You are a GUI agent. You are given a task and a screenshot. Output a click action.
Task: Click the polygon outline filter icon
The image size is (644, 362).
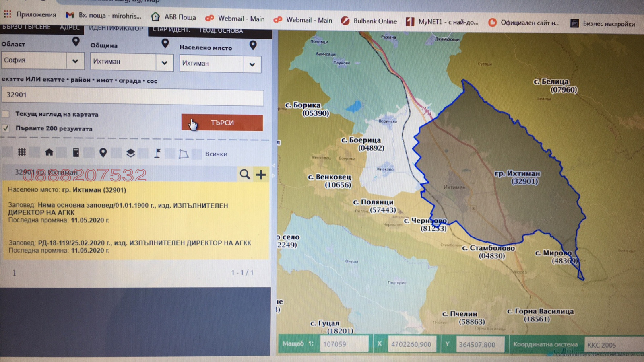(x=184, y=154)
